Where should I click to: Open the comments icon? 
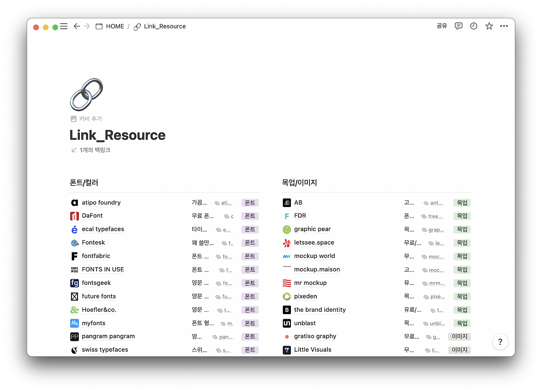[458, 26]
